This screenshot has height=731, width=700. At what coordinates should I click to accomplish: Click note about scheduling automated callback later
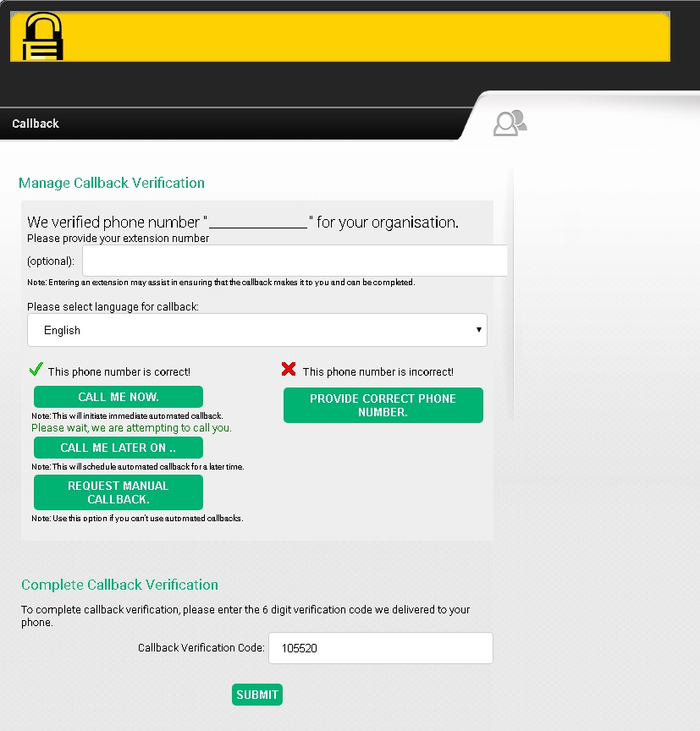click(x=138, y=467)
